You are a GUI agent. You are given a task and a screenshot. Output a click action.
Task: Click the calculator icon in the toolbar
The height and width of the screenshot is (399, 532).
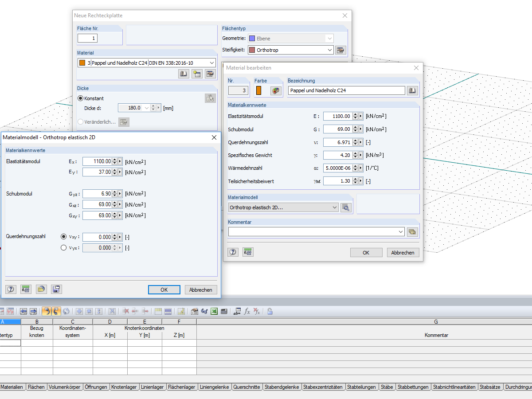[x=224, y=311]
